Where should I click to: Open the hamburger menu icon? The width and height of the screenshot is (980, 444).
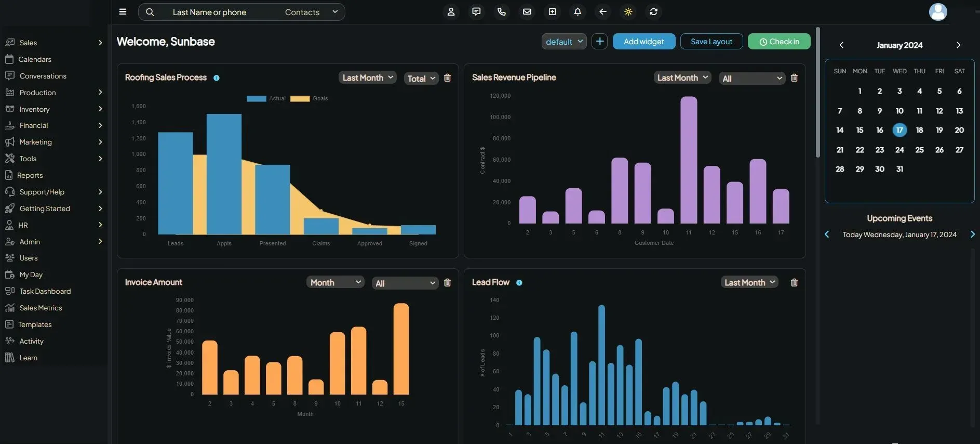(x=123, y=11)
